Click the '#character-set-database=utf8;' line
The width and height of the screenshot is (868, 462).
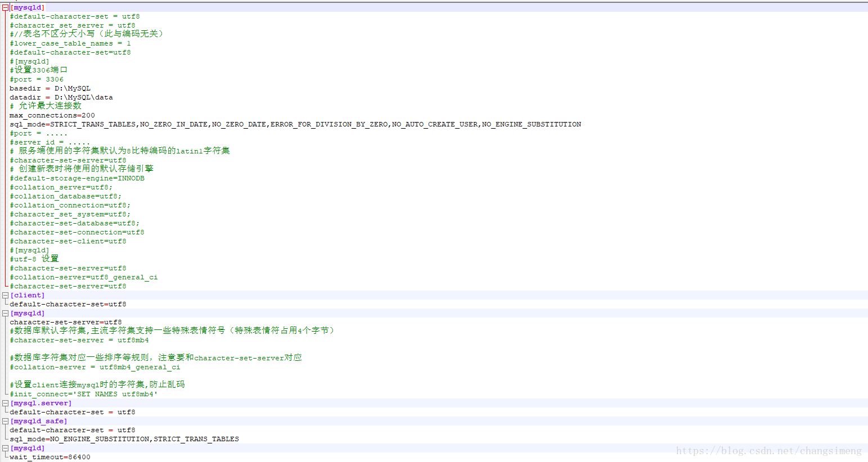click(x=75, y=223)
